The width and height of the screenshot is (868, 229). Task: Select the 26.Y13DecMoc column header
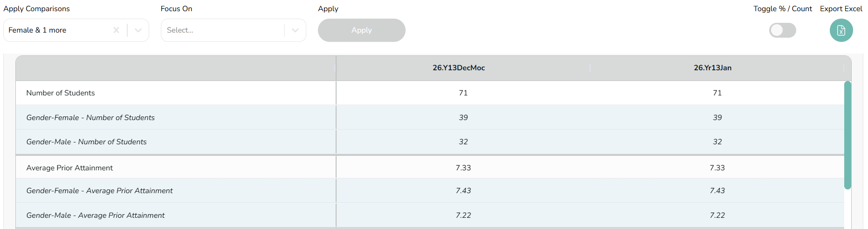(459, 68)
